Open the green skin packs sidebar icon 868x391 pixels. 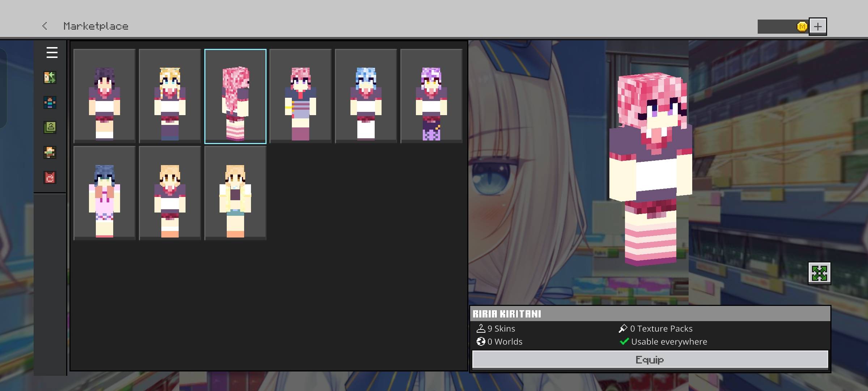point(50,127)
